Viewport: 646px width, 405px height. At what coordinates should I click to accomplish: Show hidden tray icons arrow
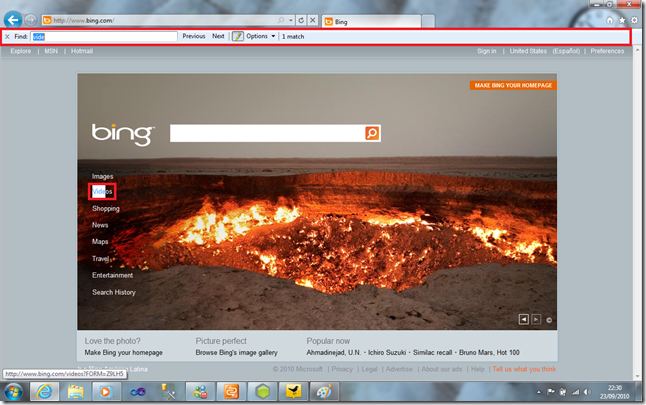coord(539,392)
